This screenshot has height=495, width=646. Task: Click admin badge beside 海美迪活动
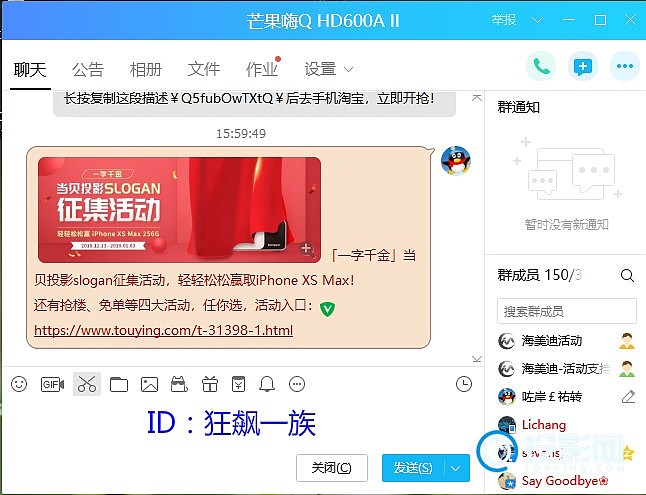click(x=627, y=341)
